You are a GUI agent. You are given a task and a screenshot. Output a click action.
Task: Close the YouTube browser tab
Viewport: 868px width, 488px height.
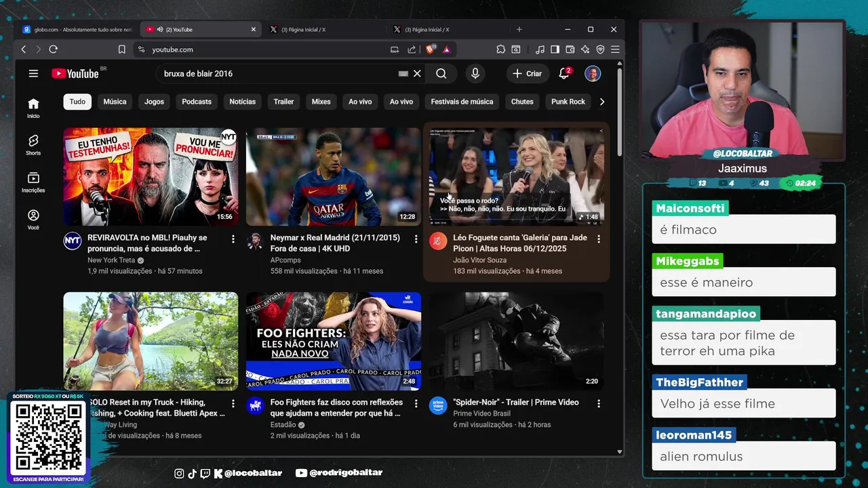[254, 29]
